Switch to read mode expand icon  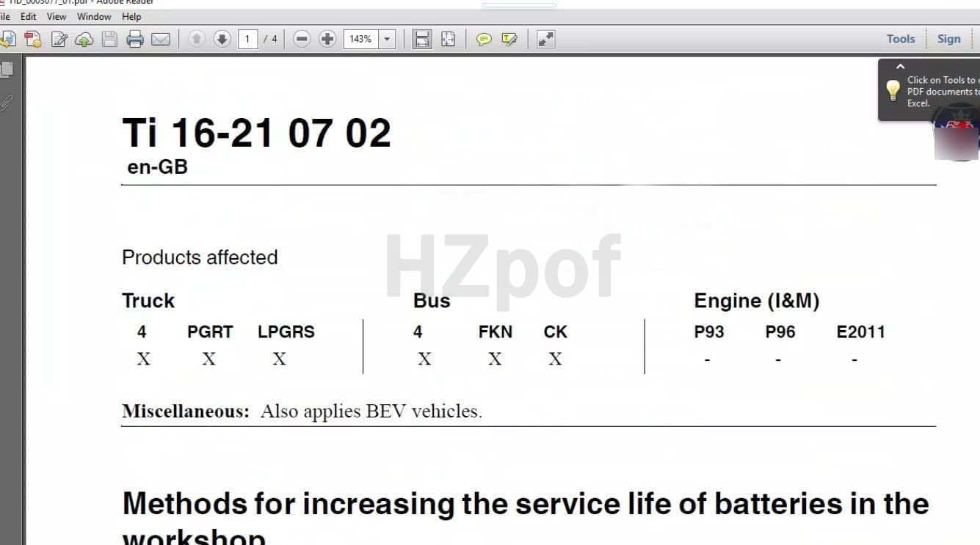coord(545,39)
